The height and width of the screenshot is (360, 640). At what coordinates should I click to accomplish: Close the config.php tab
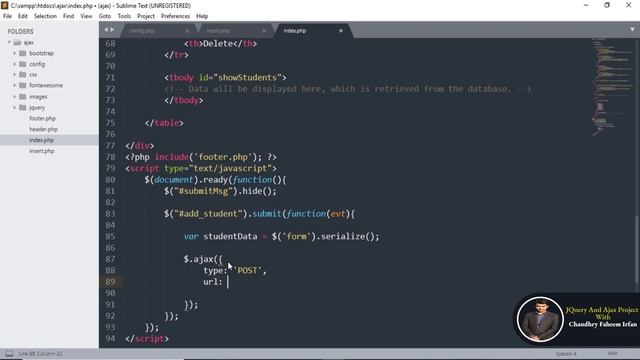tap(187, 31)
